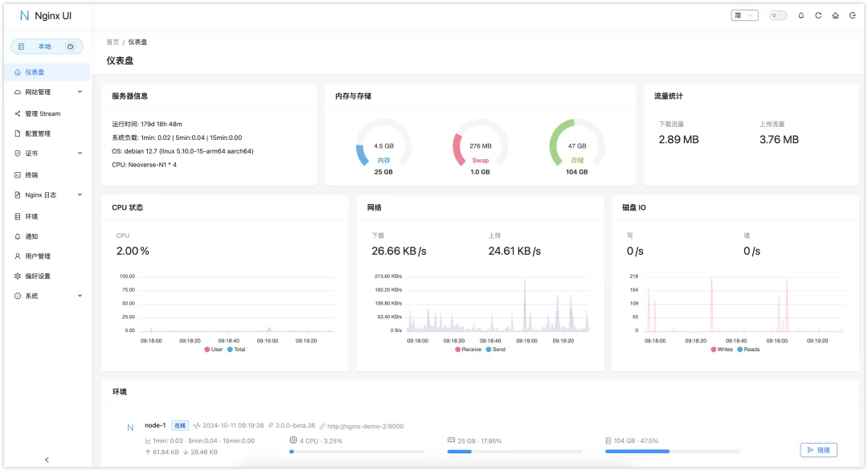
Task: Click the reload circular-arrow icon in header
Action: coord(818,15)
